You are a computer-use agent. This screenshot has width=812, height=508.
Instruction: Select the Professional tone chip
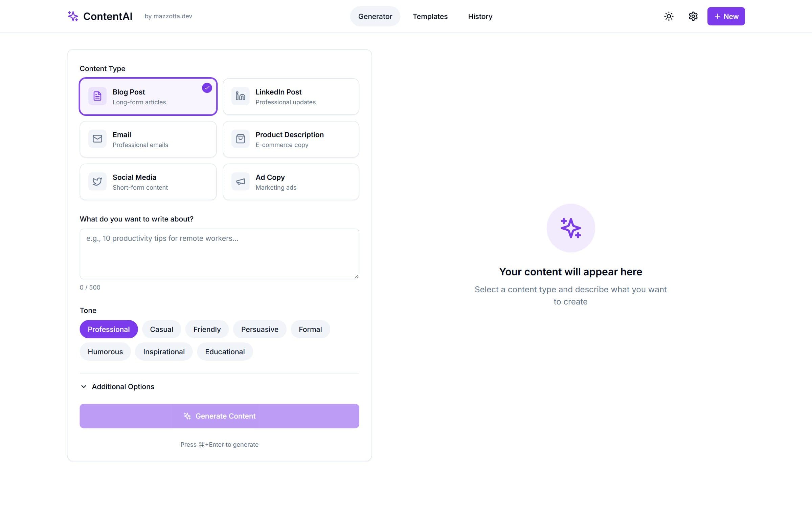(109, 329)
